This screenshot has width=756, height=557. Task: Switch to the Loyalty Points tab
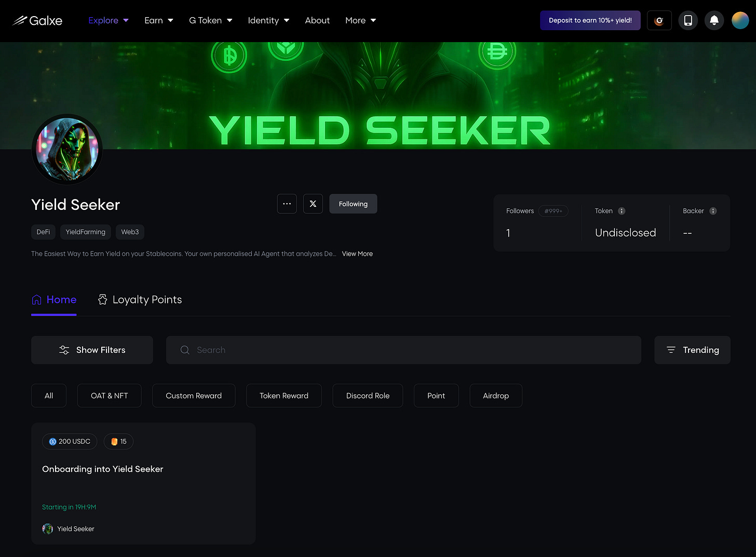tap(140, 300)
